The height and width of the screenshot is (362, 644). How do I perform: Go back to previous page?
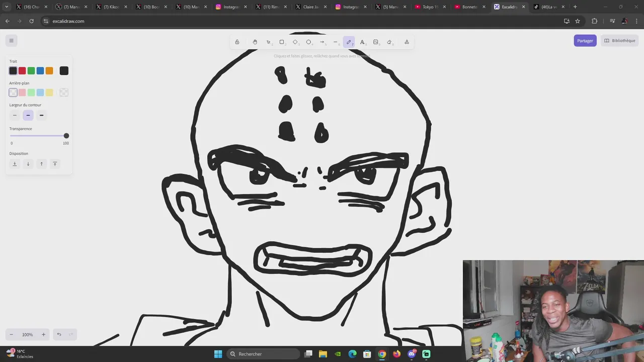click(7, 21)
